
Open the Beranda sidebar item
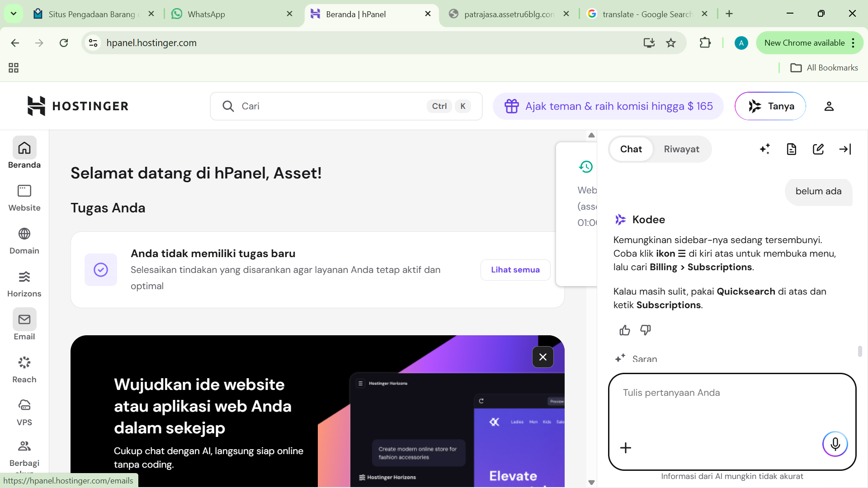[24, 153]
